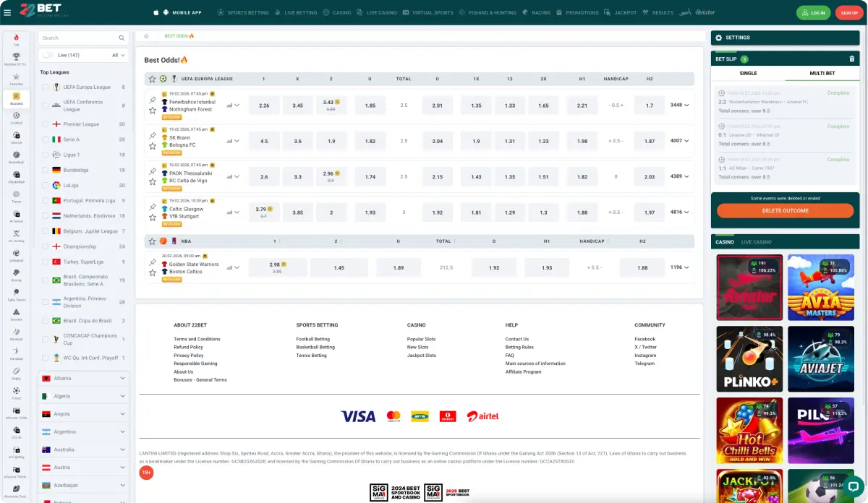Check the Turkey. SuperLiga checkbox
This screenshot has height=503, width=868.
click(46, 262)
